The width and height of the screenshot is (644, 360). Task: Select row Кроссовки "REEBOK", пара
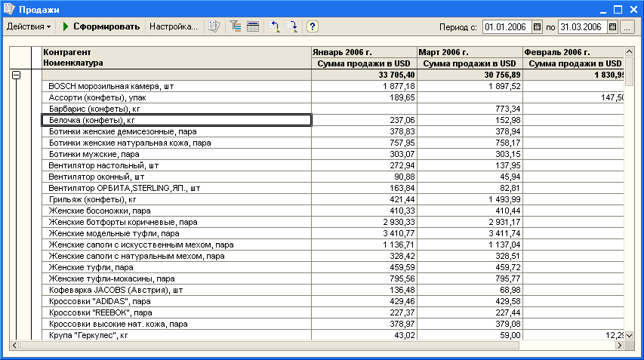tap(177, 312)
